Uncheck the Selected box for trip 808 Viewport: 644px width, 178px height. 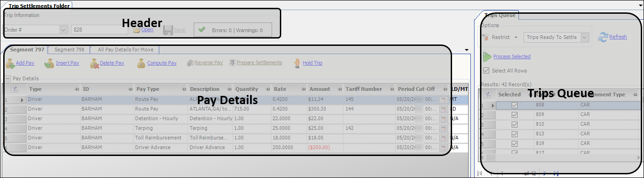click(514, 105)
